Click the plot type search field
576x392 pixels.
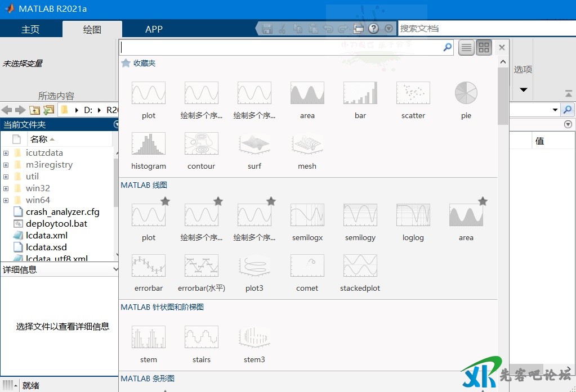(x=282, y=48)
